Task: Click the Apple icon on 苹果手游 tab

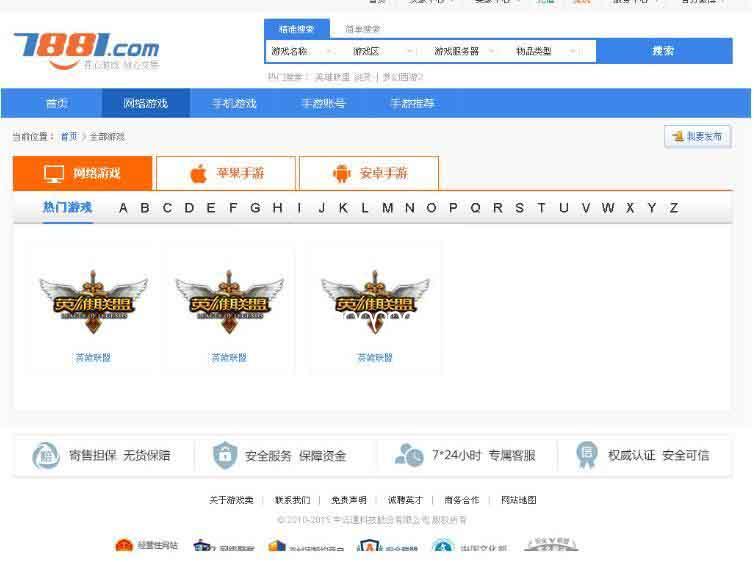Action: [198, 174]
